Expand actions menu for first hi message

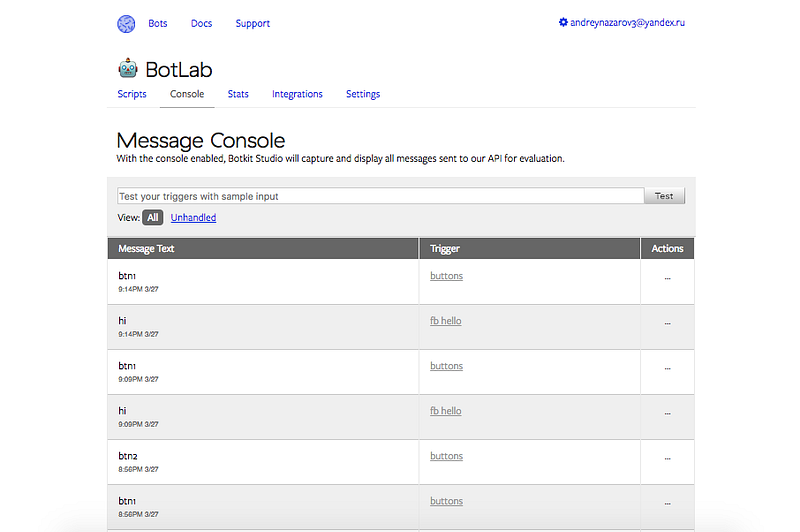coord(667,322)
